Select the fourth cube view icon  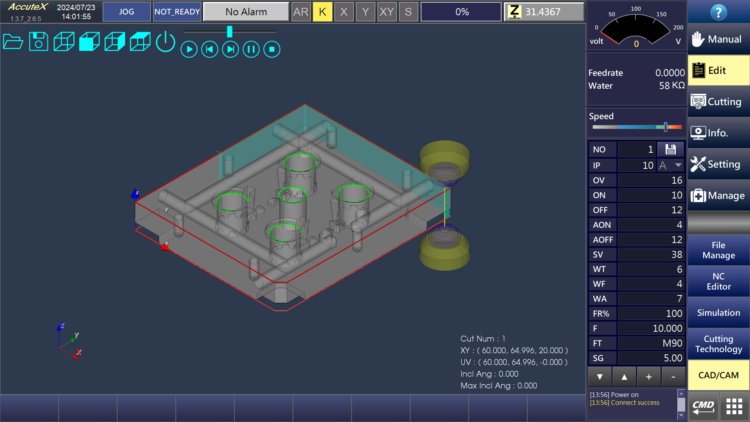(x=140, y=42)
